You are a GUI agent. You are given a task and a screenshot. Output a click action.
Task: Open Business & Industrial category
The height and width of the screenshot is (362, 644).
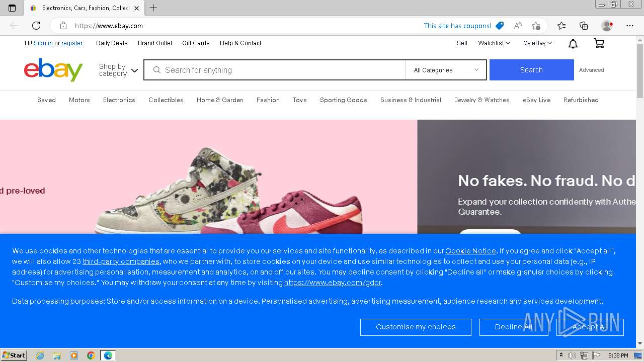click(x=411, y=100)
